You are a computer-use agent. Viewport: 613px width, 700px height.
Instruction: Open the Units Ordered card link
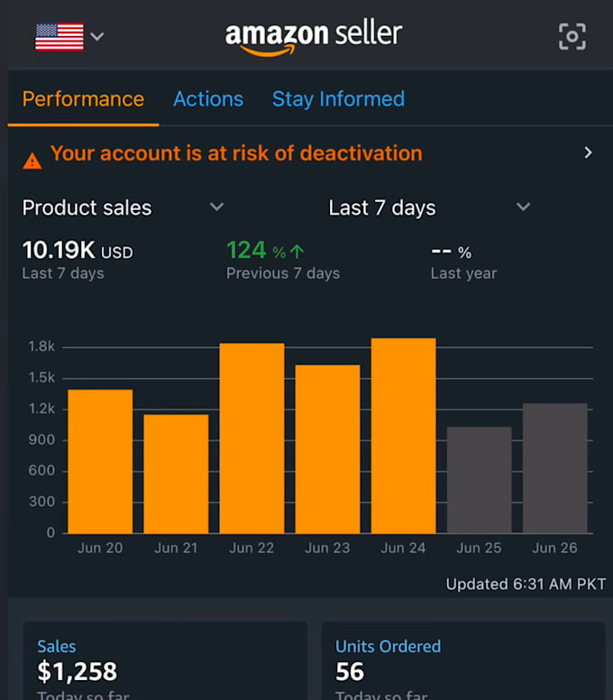(x=388, y=647)
